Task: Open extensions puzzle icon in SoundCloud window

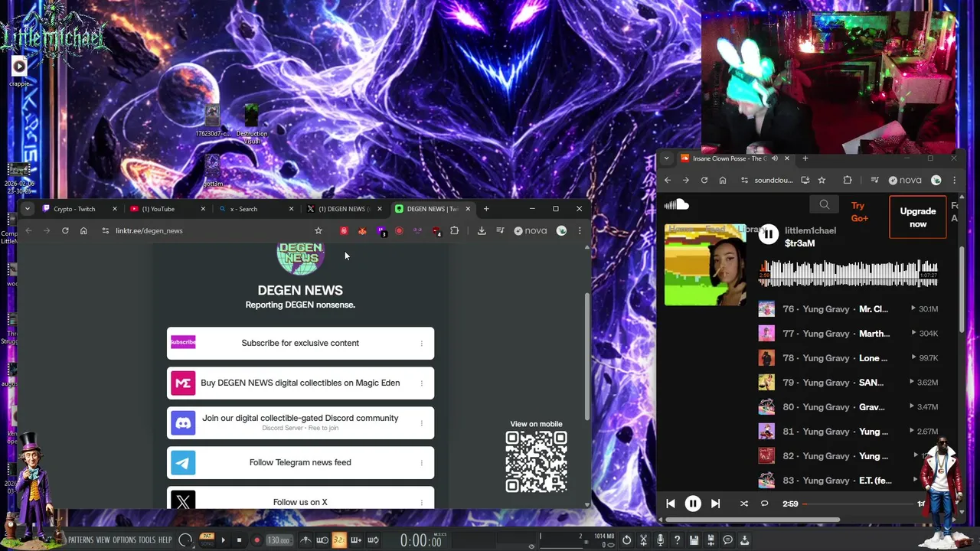Action: point(848,181)
